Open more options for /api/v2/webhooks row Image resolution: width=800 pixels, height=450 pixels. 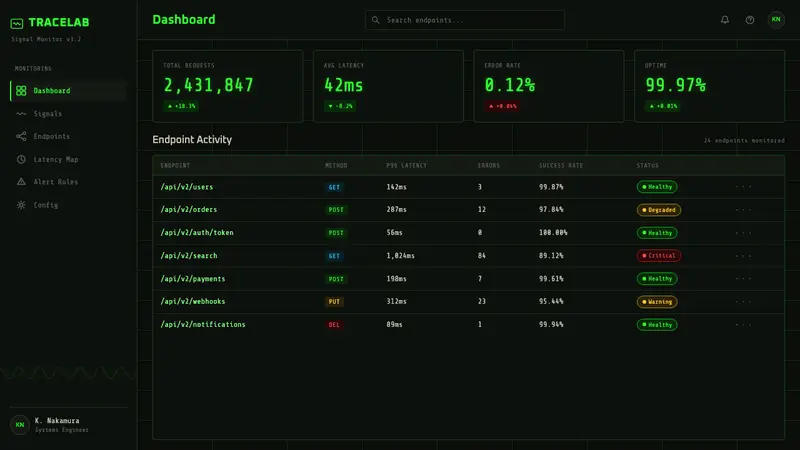(743, 302)
